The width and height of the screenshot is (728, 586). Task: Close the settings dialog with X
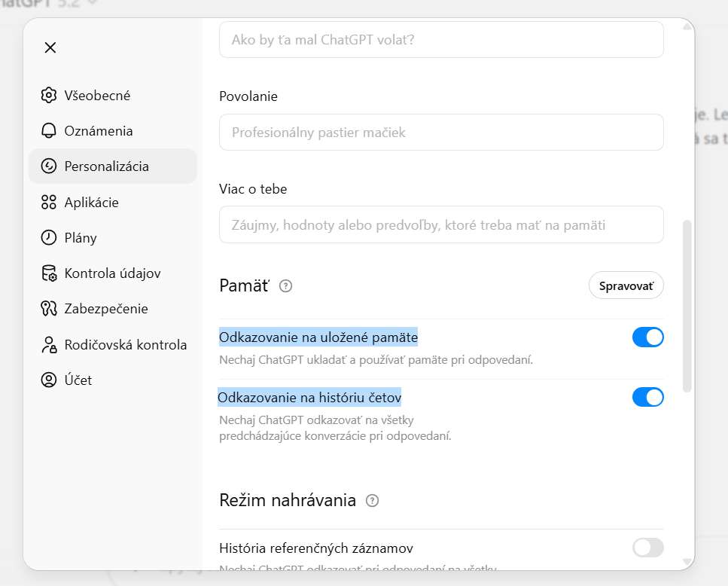(50, 47)
